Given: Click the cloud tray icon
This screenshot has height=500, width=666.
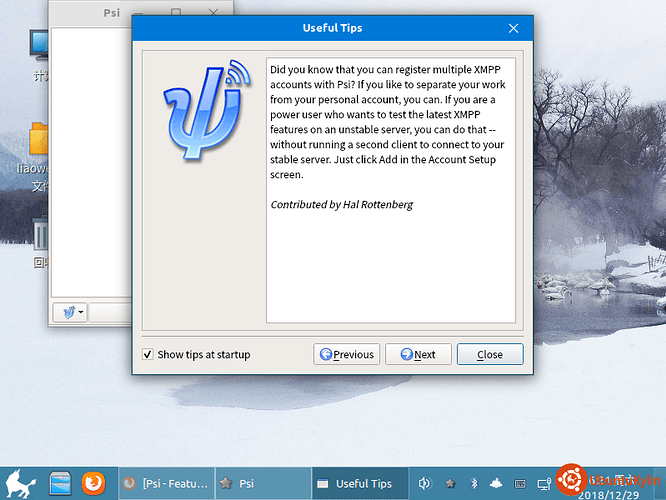Looking at the screenshot, I should point(496,483).
